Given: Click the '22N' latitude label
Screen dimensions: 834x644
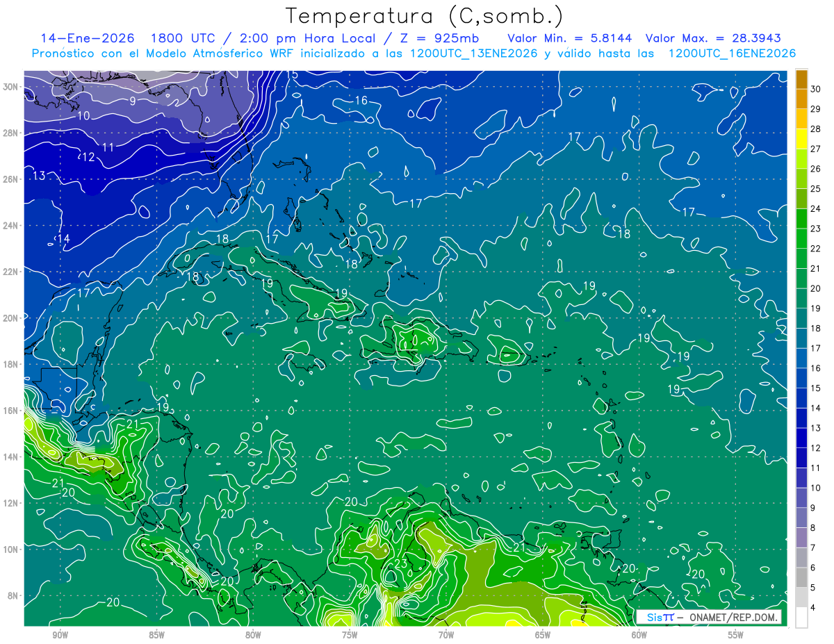Looking at the screenshot, I should point(11,272).
